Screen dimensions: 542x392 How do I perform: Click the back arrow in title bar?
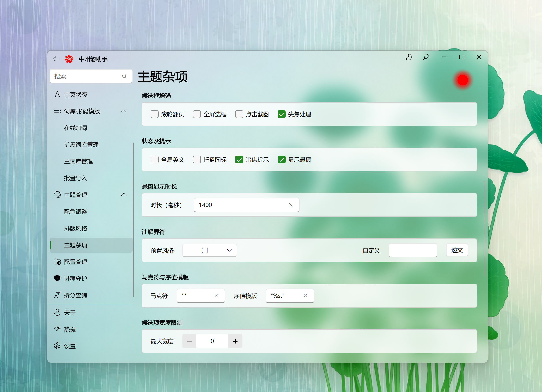[56, 59]
